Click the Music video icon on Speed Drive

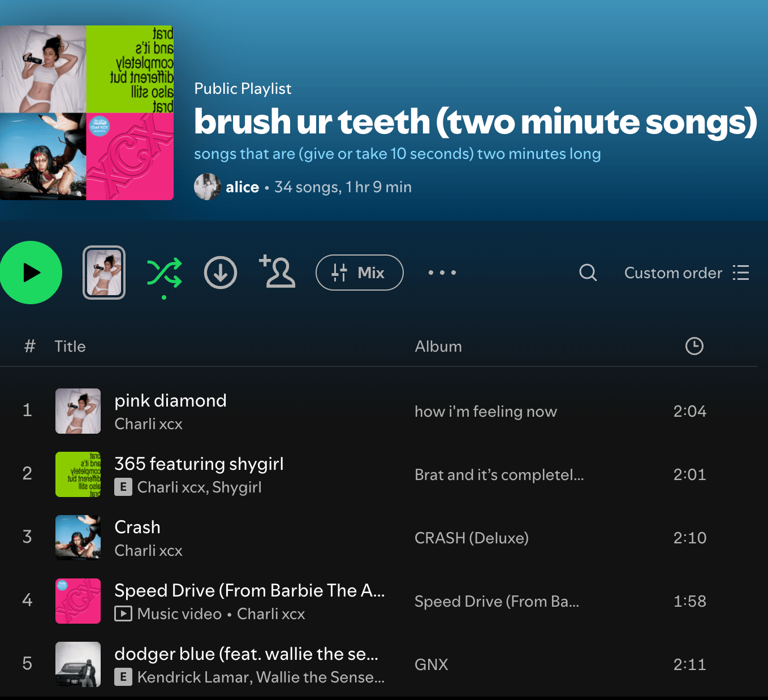(123, 613)
